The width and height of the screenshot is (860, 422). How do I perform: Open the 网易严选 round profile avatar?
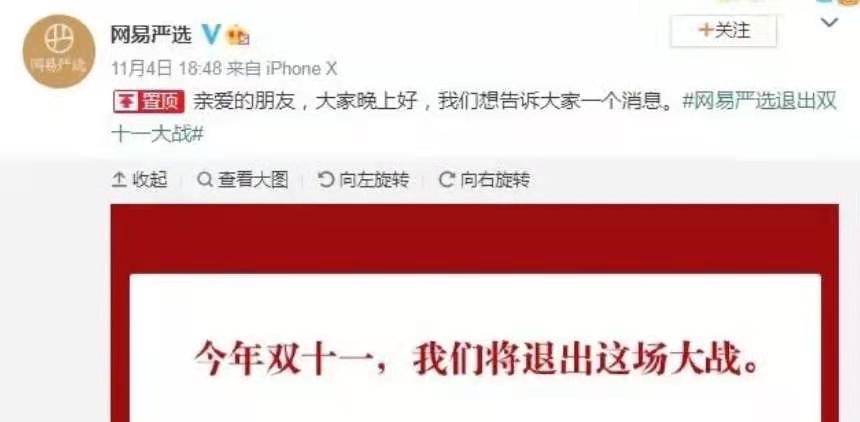(x=59, y=51)
